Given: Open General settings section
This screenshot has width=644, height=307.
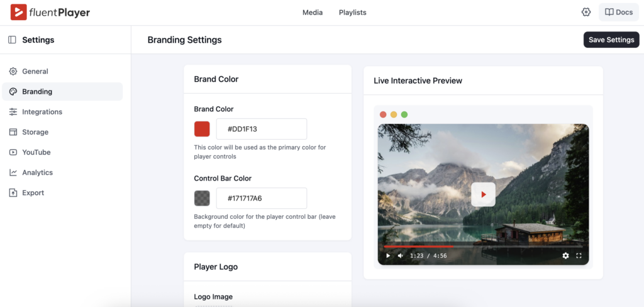Looking at the screenshot, I should [x=62, y=72].
